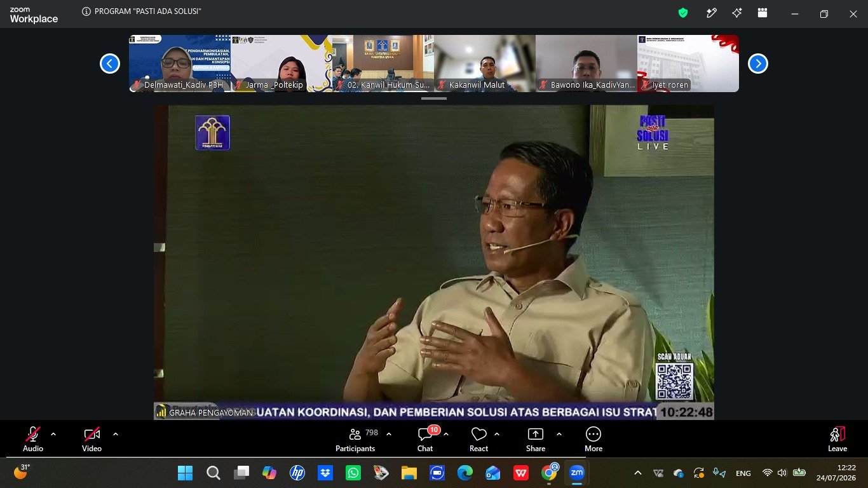Show hidden system tray icons
Screen dimensions: 868x488
click(639, 473)
